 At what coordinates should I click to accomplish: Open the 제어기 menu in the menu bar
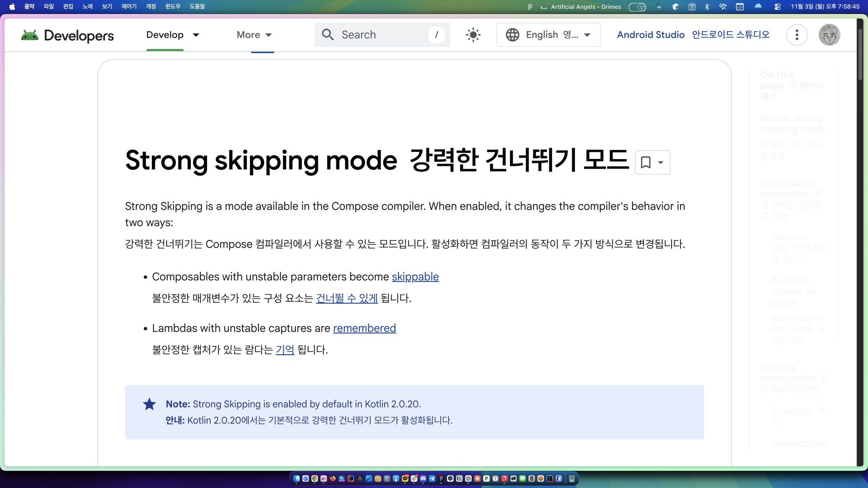point(129,7)
